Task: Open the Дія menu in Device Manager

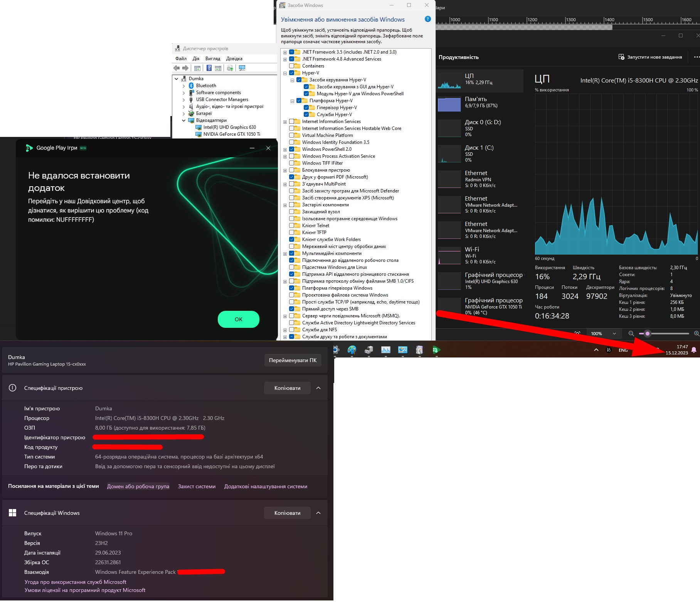Action: pos(196,59)
